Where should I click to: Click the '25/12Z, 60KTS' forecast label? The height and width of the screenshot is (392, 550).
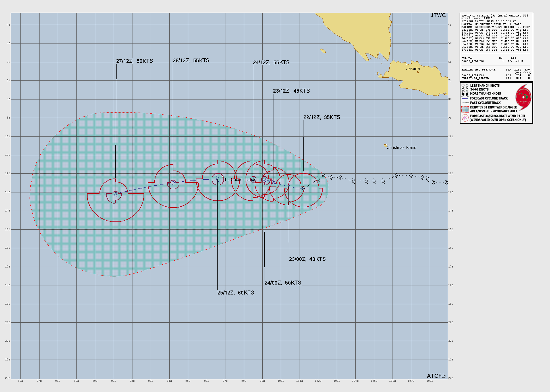point(236,293)
